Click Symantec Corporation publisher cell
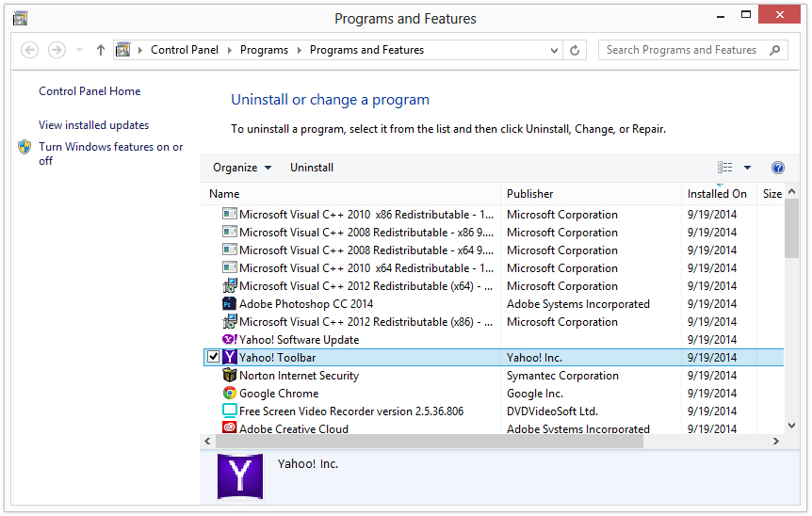This screenshot has height=516, width=812. (562, 376)
